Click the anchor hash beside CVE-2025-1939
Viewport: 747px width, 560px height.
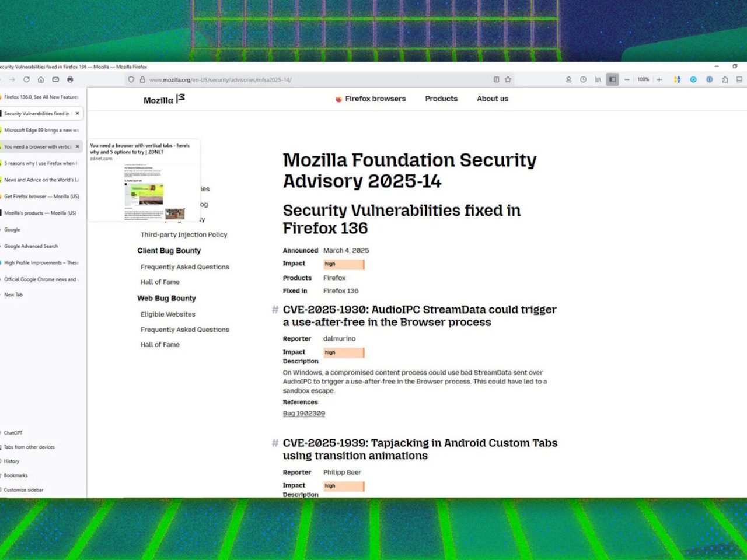point(275,443)
